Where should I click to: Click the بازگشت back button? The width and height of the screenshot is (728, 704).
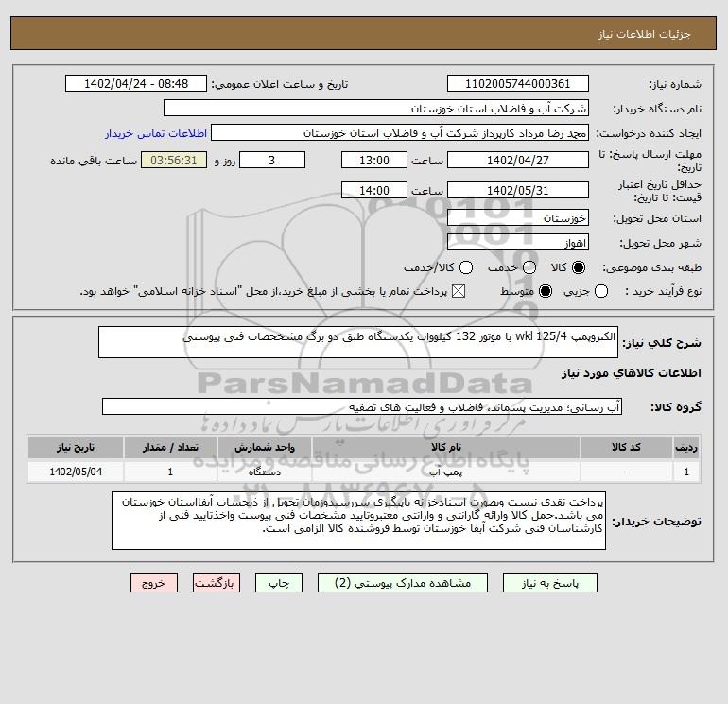tap(217, 583)
